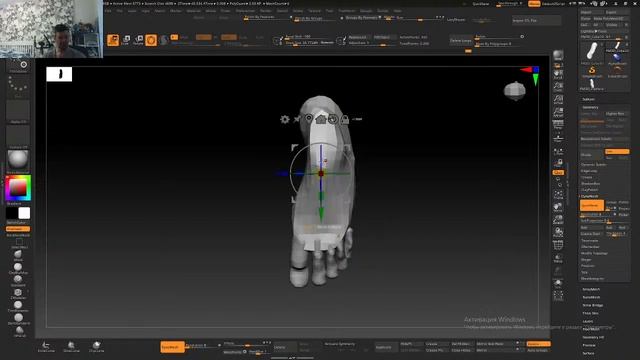Toggle the orange XYZ rotation button

click(558, 173)
